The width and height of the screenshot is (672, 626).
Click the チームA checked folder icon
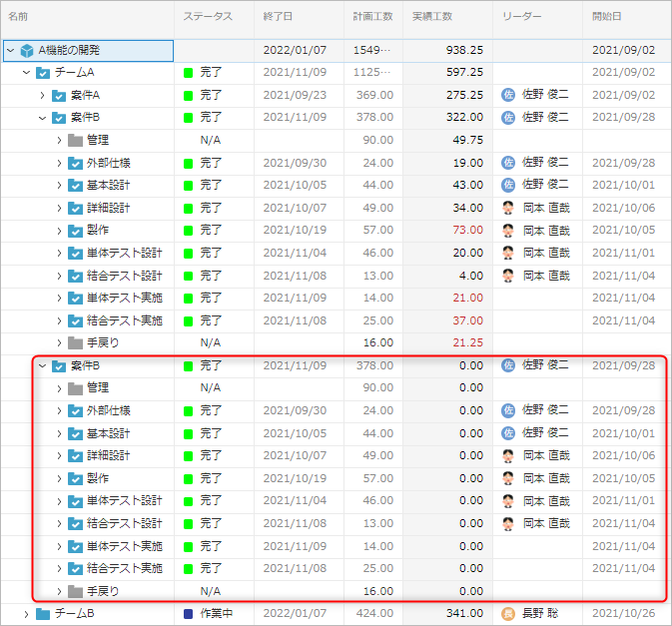tap(43, 73)
